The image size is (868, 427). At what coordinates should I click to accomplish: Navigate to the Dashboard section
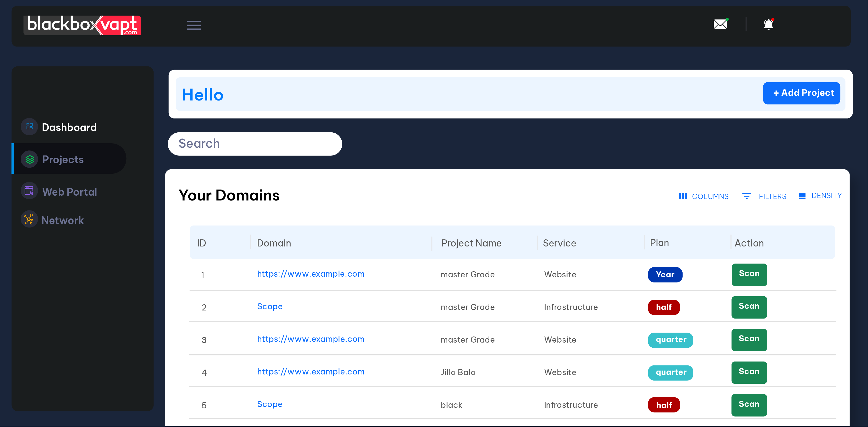point(69,127)
